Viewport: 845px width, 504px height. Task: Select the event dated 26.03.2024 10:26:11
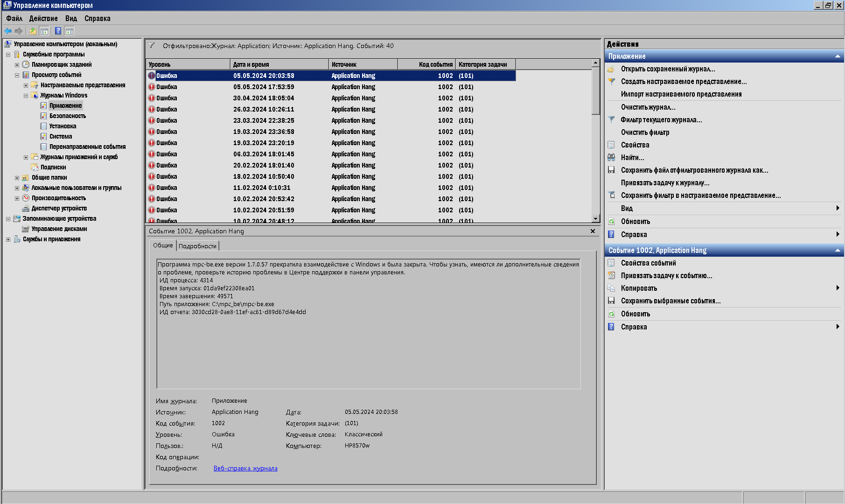(331, 109)
